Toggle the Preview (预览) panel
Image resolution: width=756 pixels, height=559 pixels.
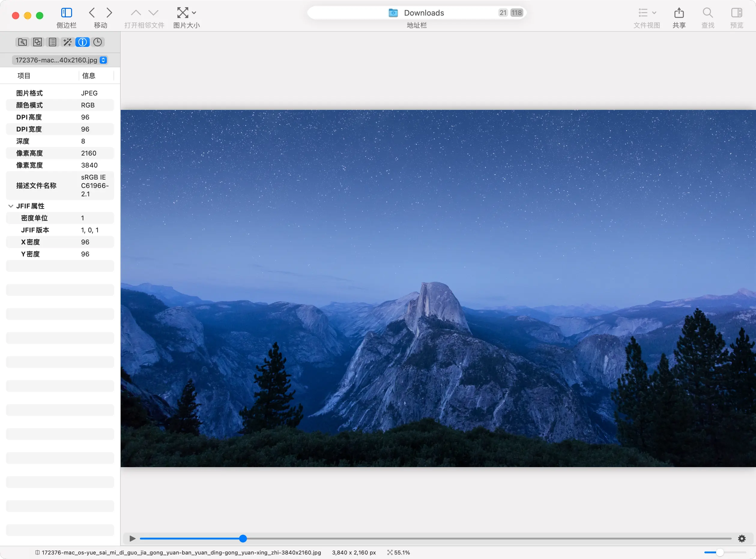pyautogui.click(x=736, y=13)
